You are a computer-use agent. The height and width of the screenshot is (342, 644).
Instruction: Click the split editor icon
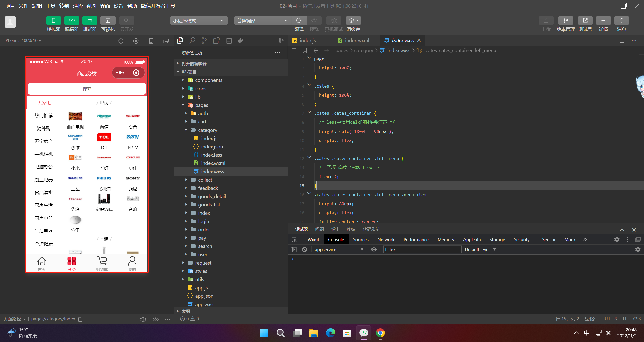click(x=622, y=40)
